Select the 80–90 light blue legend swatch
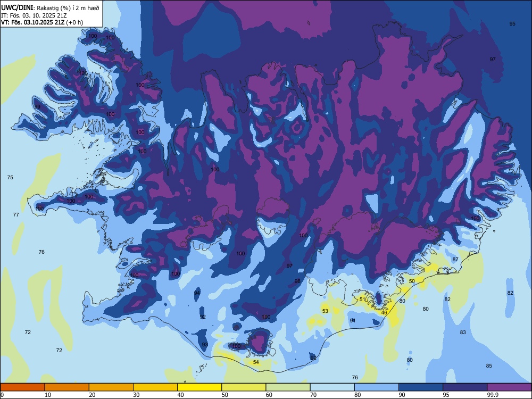The image size is (532, 399). [x=377, y=387]
